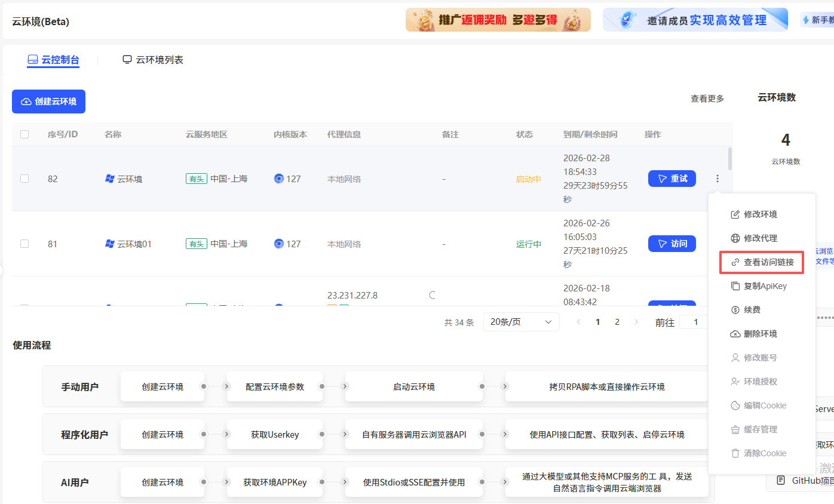Click the 查看更多 link
This screenshot has width=834, height=504.
tap(707, 99)
